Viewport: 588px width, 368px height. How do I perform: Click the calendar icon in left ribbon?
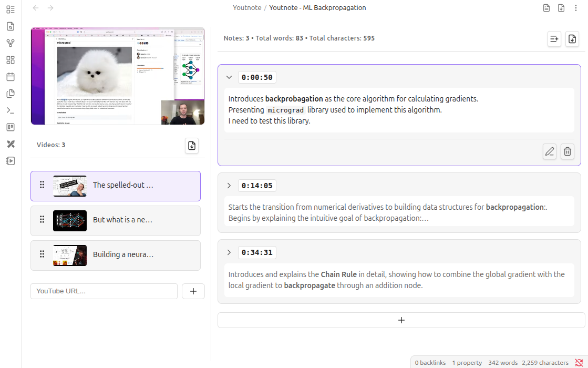[11, 77]
